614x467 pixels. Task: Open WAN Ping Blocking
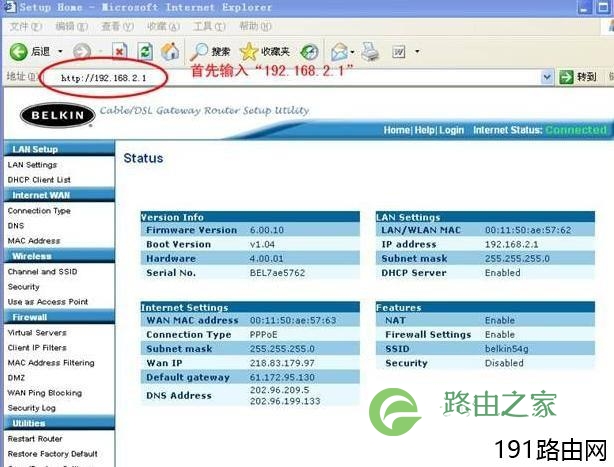tap(45, 393)
